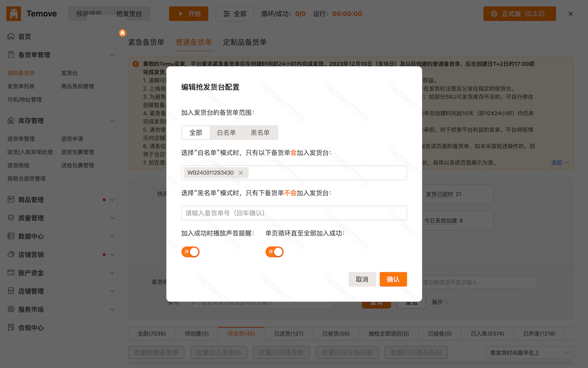Select the 服务市场 sidebar icon
This screenshot has width=588, height=368.
11,310
